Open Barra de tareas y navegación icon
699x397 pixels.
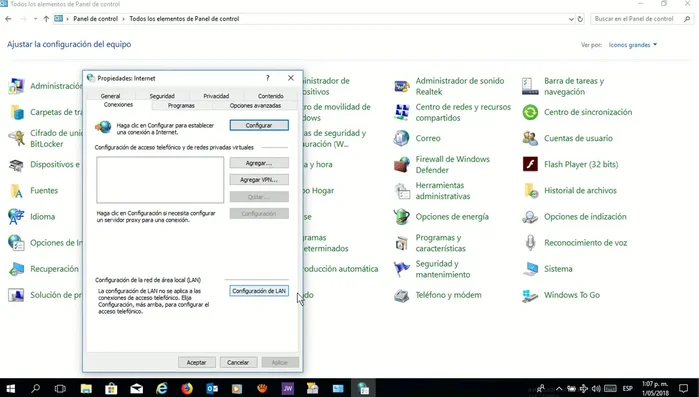click(530, 86)
